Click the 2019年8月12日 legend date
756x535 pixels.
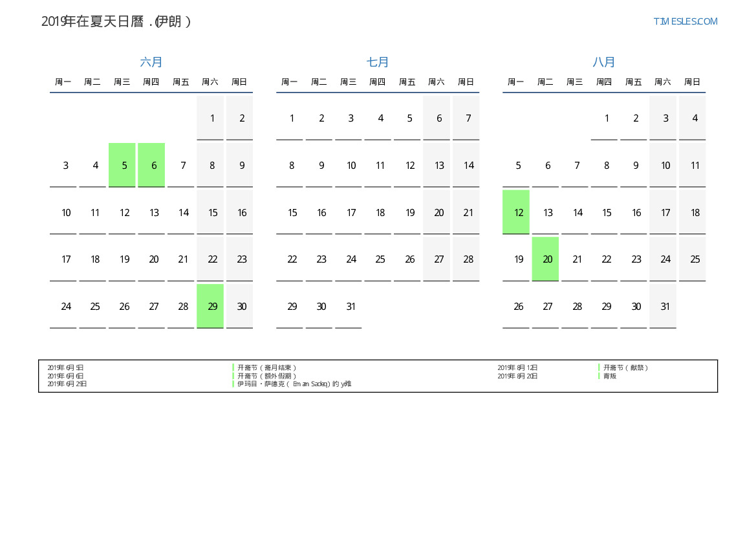[517, 367]
